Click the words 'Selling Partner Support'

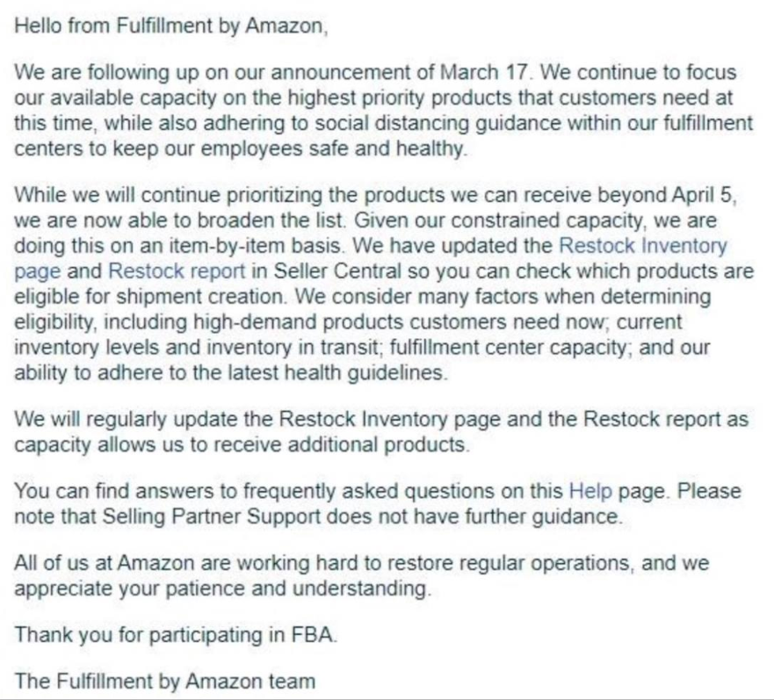coord(212,516)
